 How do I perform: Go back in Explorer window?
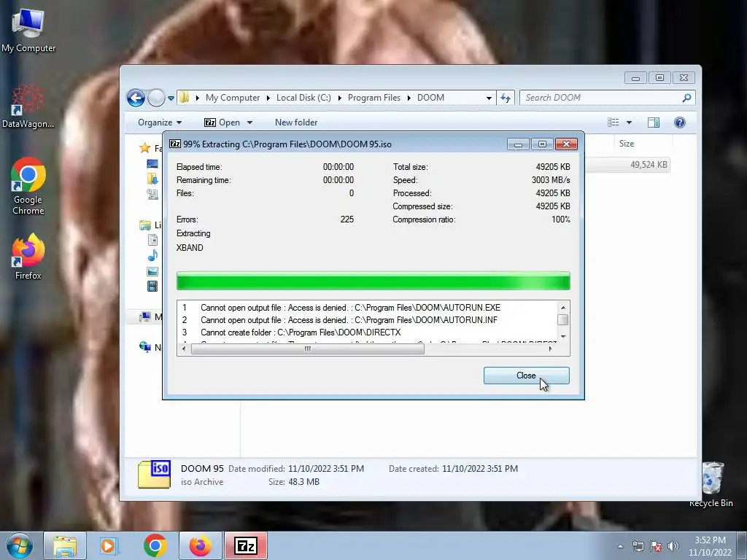click(136, 98)
